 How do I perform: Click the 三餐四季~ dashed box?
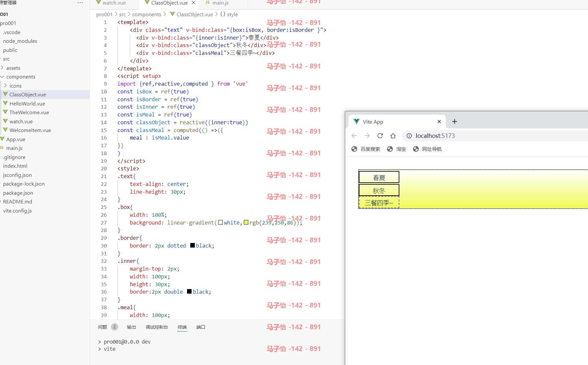point(379,203)
